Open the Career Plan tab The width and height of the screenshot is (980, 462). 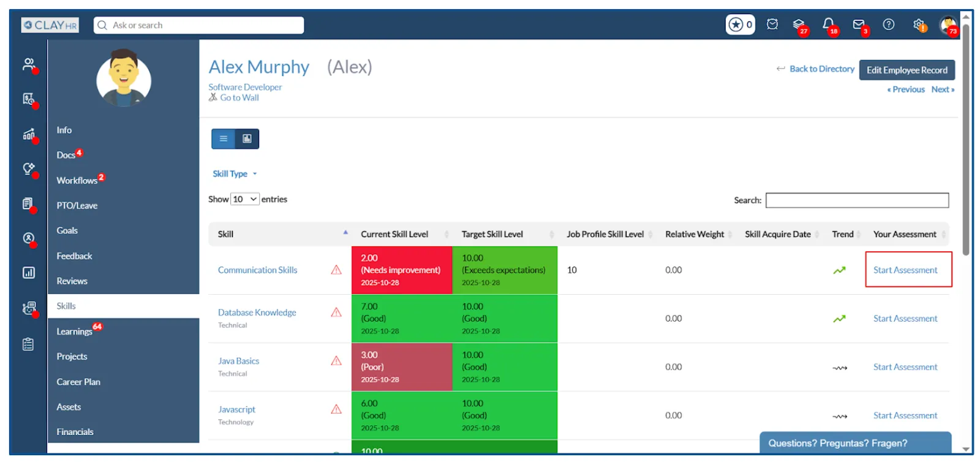78,382
